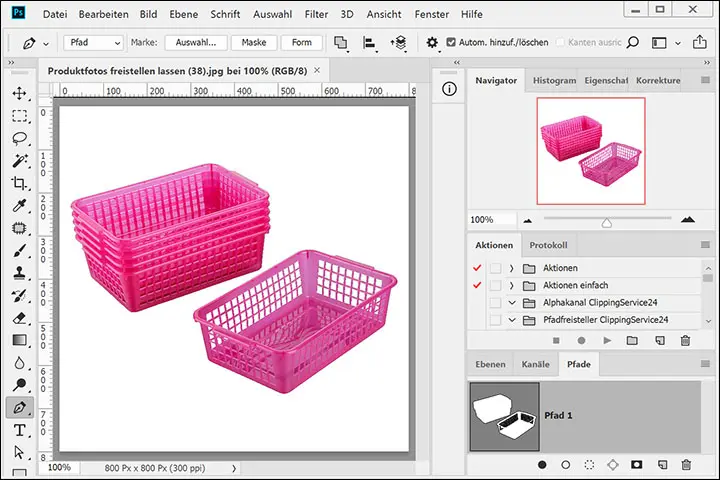Click the 'Auswahl...' button
The width and height of the screenshot is (720, 480).
tap(196, 43)
